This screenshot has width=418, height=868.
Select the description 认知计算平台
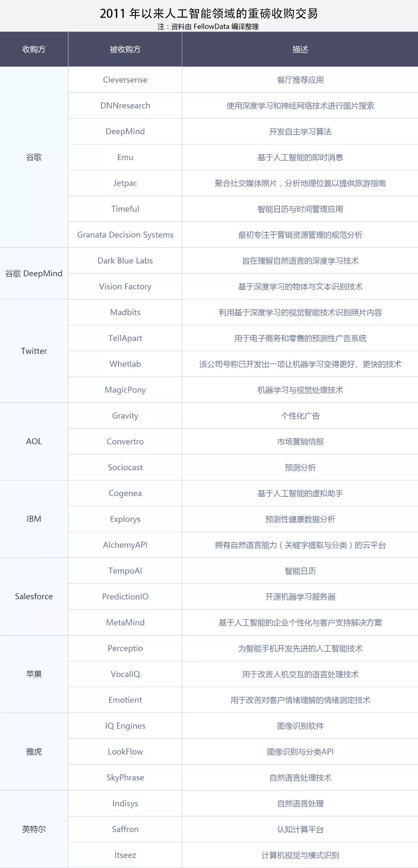(300, 829)
